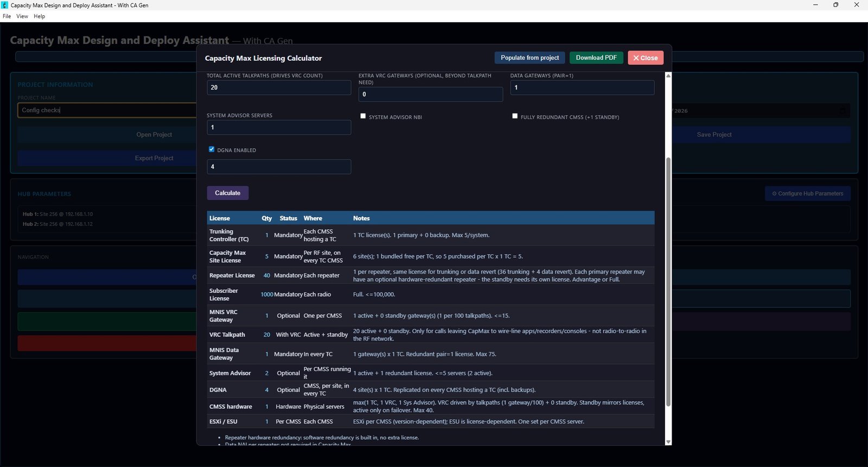Click the Populate from project button
The width and height of the screenshot is (868, 467).
click(x=529, y=58)
